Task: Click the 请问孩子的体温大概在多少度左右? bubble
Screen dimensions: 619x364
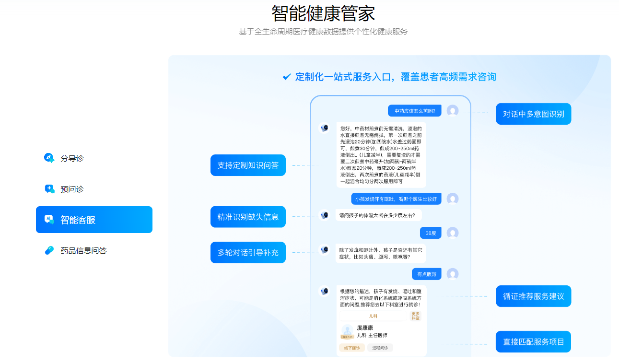Action: tap(378, 215)
